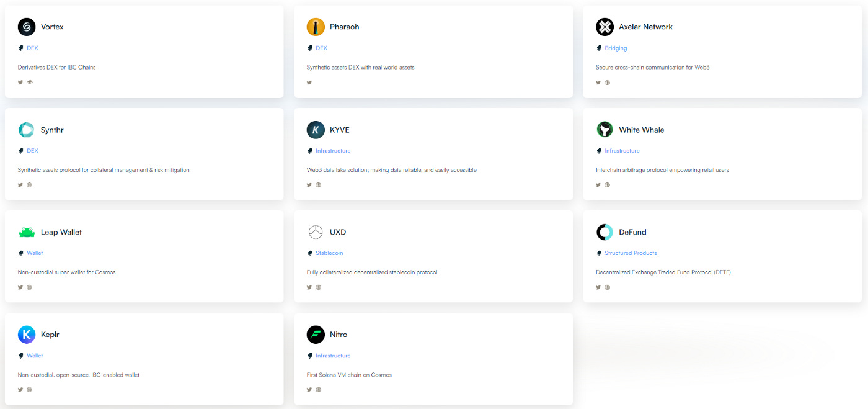Click the White Whale logo
868x409 pixels.
coord(604,129)
